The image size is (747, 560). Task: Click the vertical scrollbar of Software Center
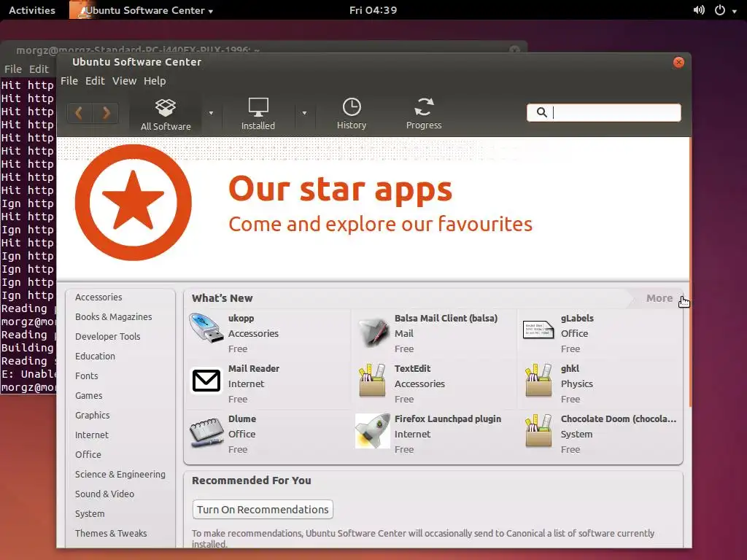(x=690, y=271)
